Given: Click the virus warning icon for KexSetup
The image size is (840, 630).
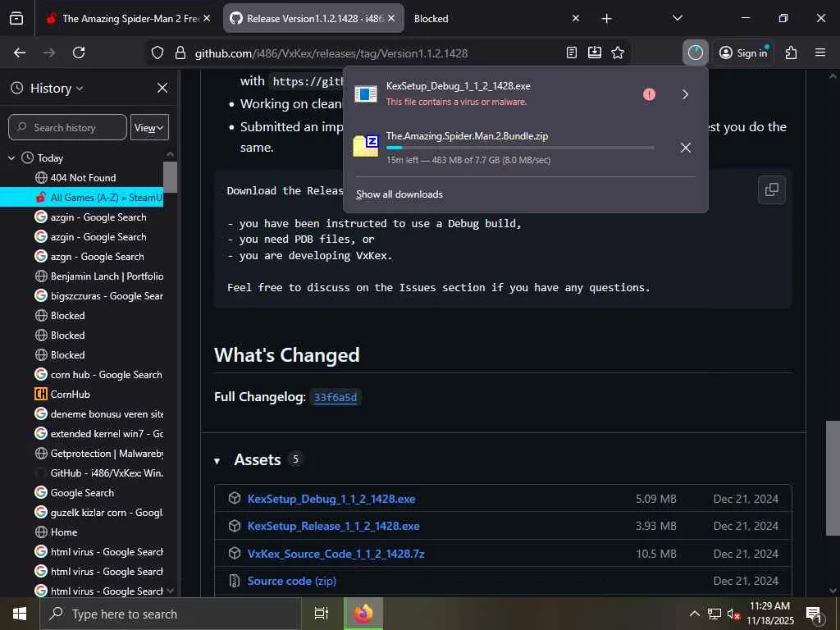Looking at the screenshot, I should tap(649, 94).
